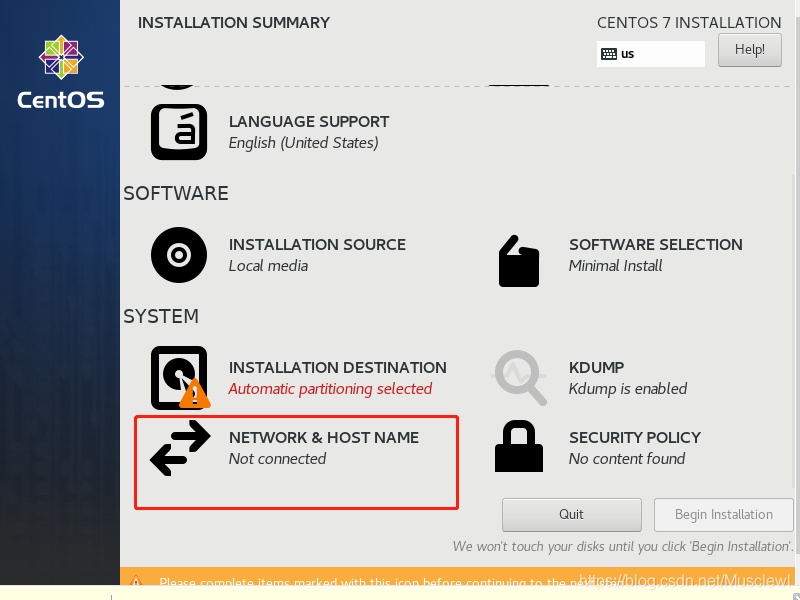
Task: Open the INSTALLATION DESTINATION heading
Action: click(x=337, y=368)
